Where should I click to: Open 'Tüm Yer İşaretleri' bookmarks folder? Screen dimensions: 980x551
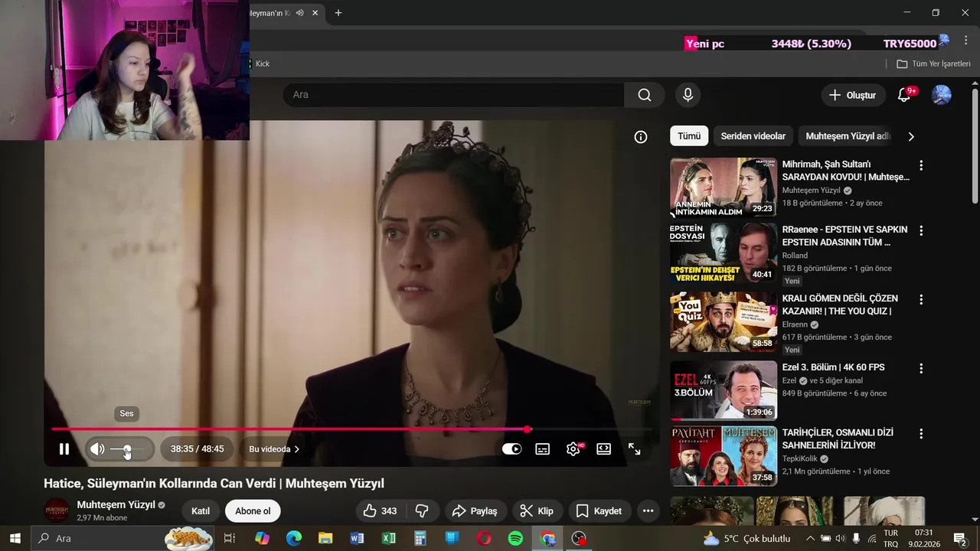pos(933,64)
